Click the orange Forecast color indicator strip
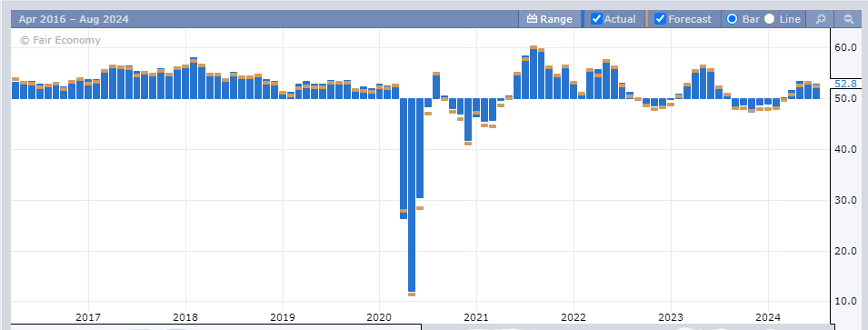This screenshot has width=868, height=330. pyautogui.click(x=646, y=19)
